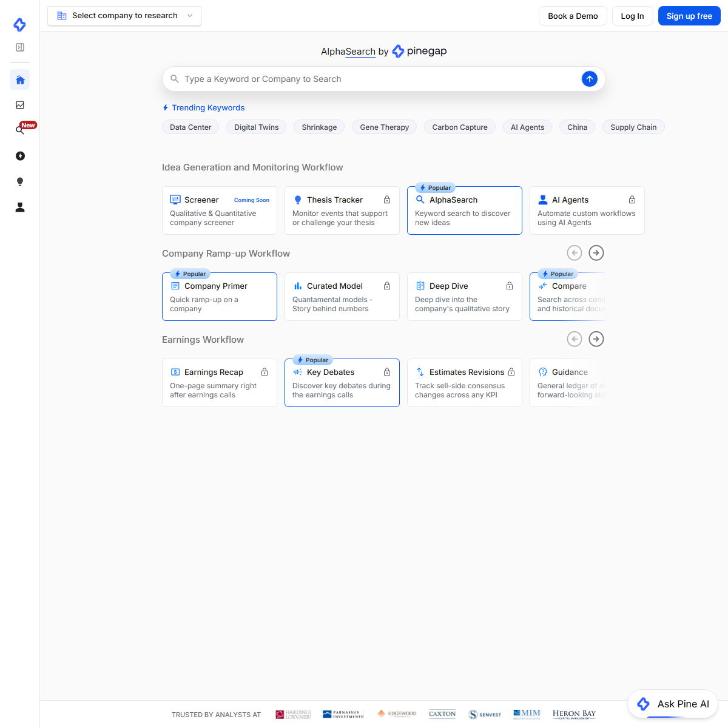This screenshot has height=728, width=728.
Task: Next arrow in Company Ramp-up Workflow
Action: tap(596, 253)
